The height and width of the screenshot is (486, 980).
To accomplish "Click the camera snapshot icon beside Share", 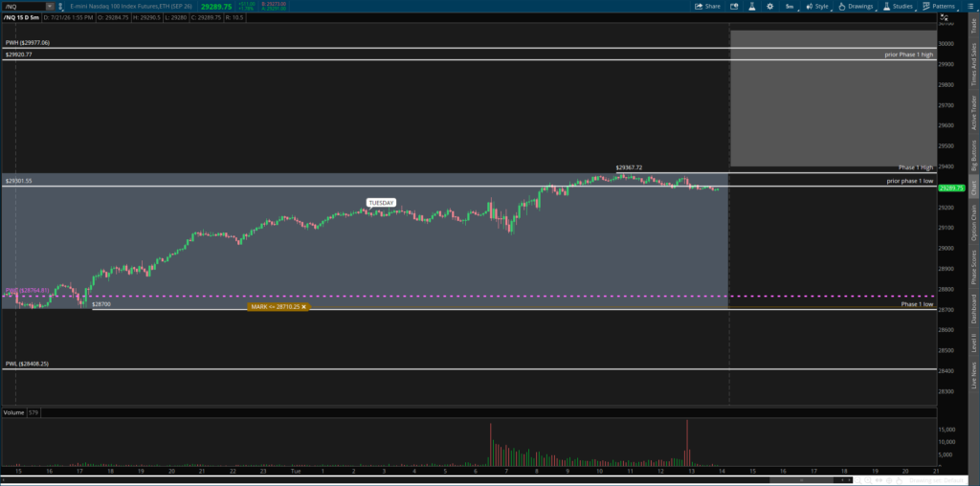I will pyautogui.click(x=734, y=7).
